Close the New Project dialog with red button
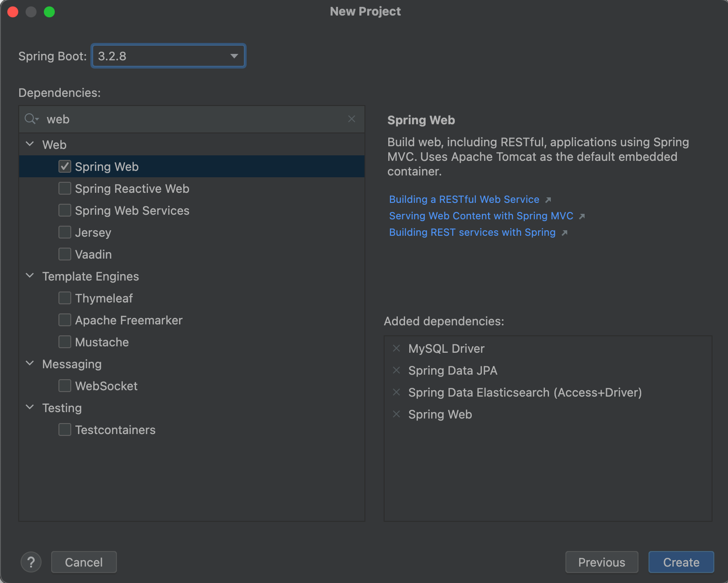The width and height of the screenshot is (728, 583). (13, 12)
